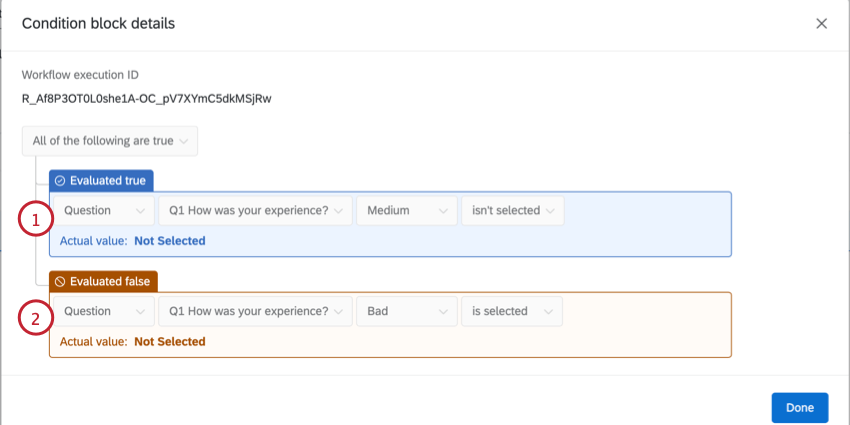The width and height of the screenshot is (850, 425).
Task: Click the circled number 1 marker
Action: 35,220
